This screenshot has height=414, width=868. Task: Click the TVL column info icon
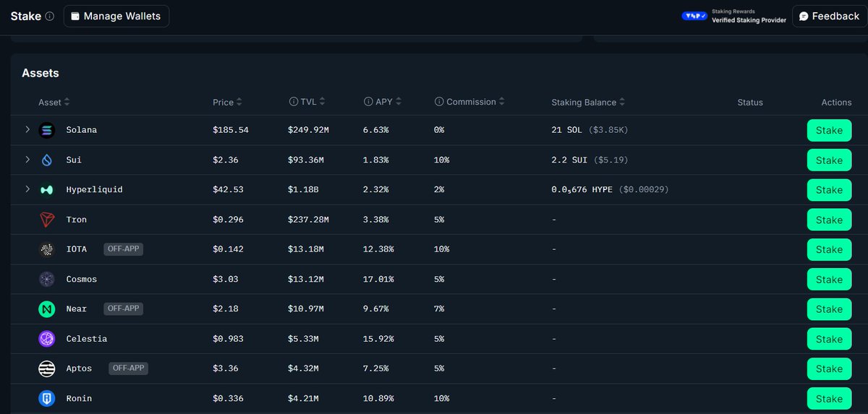(x=293, y=102)
